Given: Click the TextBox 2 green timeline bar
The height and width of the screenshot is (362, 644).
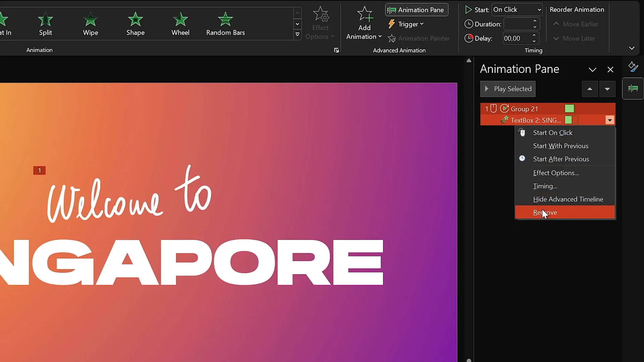Looking at the screenshot, I should [x=568, y=120].
